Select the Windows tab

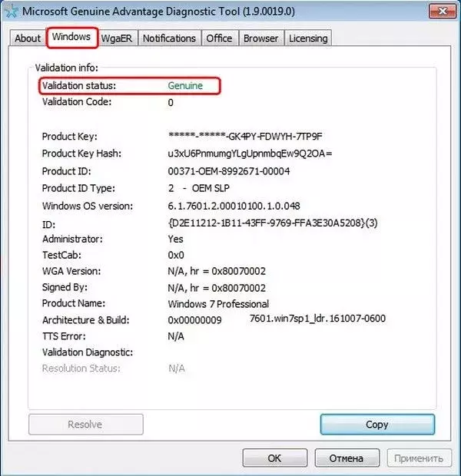point(71,37)
